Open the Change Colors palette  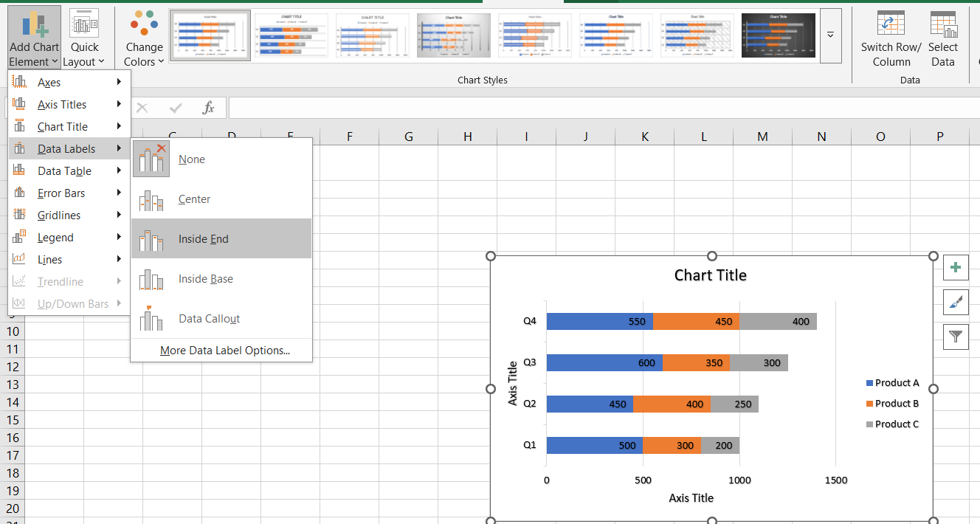[x=144, y=37]
